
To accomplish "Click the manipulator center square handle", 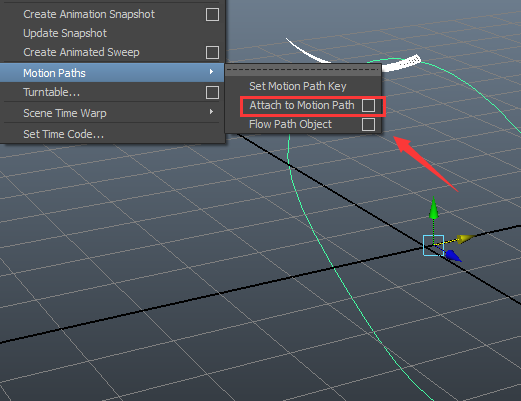I will [433, 245].
